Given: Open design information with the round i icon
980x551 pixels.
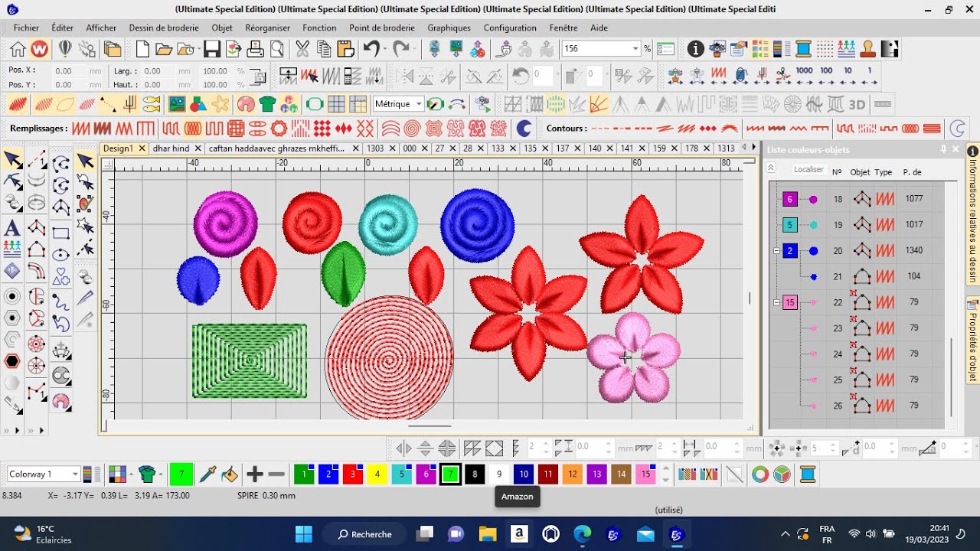Looking at the screenshot, I should [695, 49].
